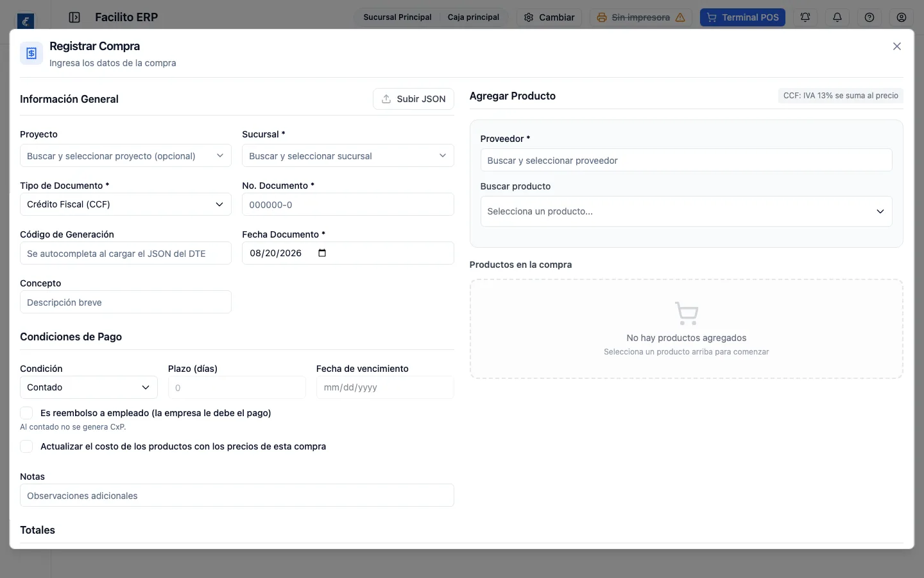Click the Proveedor search field
This screenshot has height=578, width=924.
[686, 161]
